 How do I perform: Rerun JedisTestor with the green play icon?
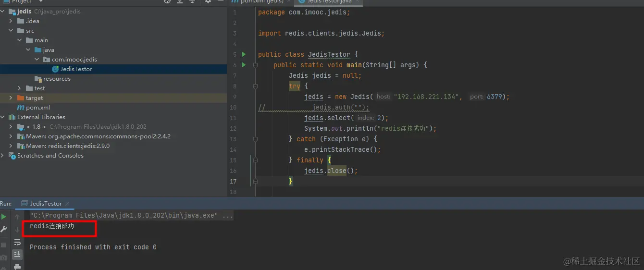(4, 217)
